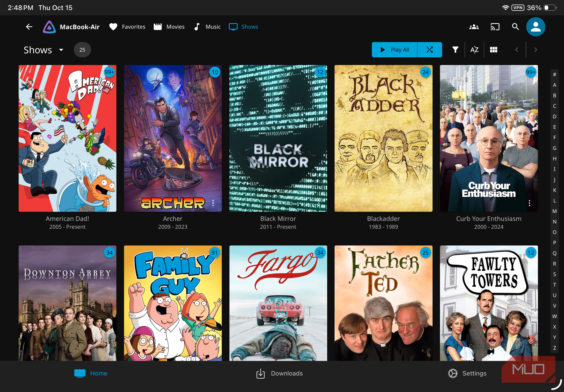Open the SyncPlay group icon
This screenshot has width=564, height=392.
point(474,27)
